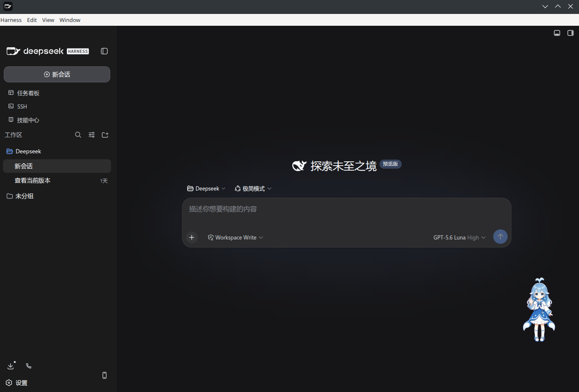The width and height of the screenshot is (579, 392).
Task: Click the application icon in title bar
Action: pyautogui.click(x=8, y=6)
